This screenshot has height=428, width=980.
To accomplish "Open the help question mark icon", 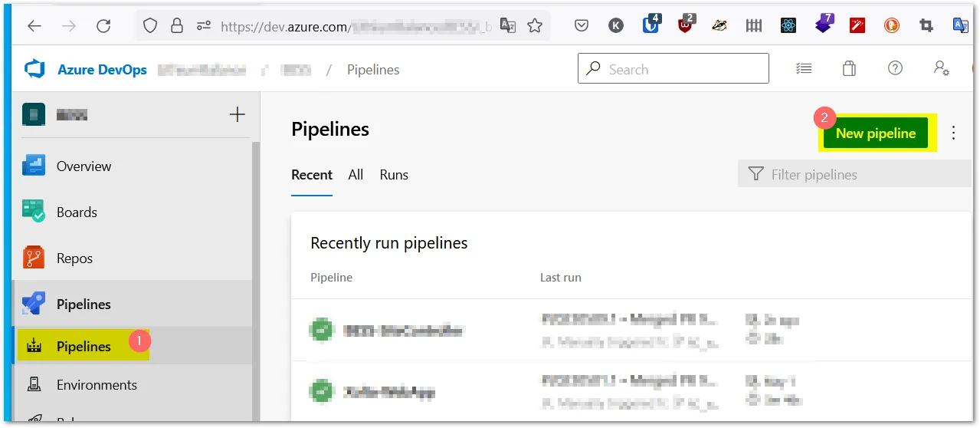I will pyautogui.click(x=895, y=68).
